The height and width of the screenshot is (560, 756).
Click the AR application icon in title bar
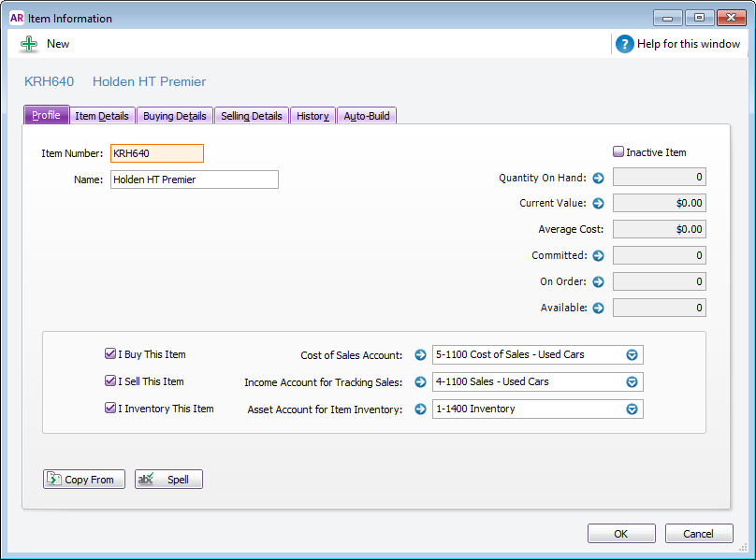coord(17,19)
